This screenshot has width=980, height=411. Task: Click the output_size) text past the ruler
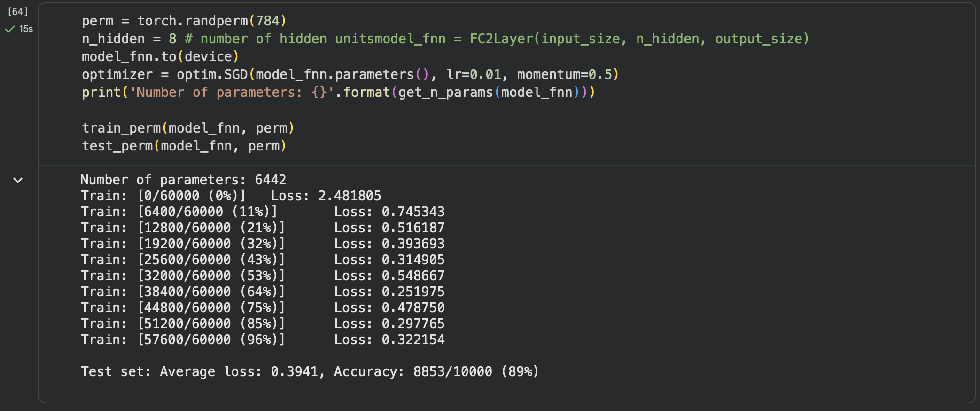tap(762, 39)
